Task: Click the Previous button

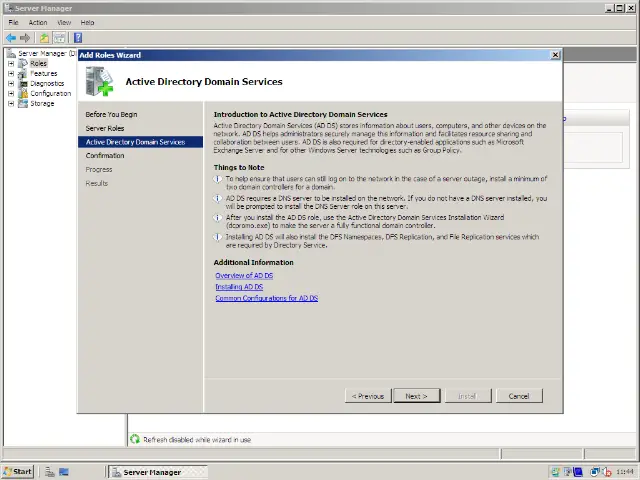Action: tap(368, 396)
